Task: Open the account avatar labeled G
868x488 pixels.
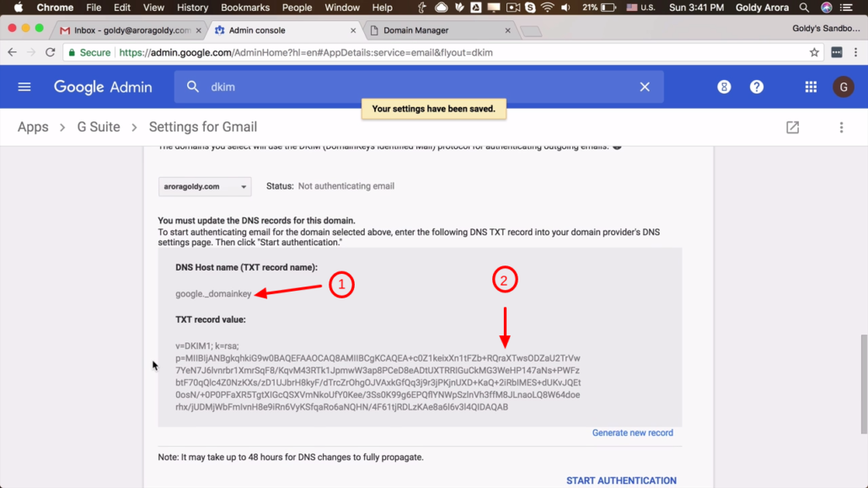Action: (843, 87)
